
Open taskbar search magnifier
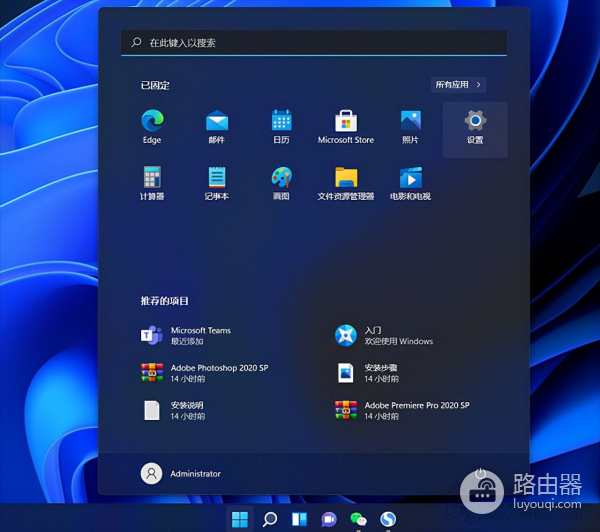tap(270, 519)
